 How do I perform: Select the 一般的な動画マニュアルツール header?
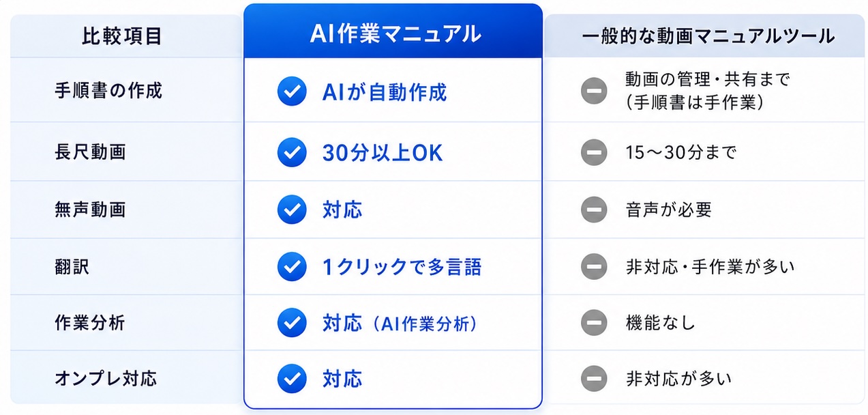pyautogui.click(x=705, y=36)
